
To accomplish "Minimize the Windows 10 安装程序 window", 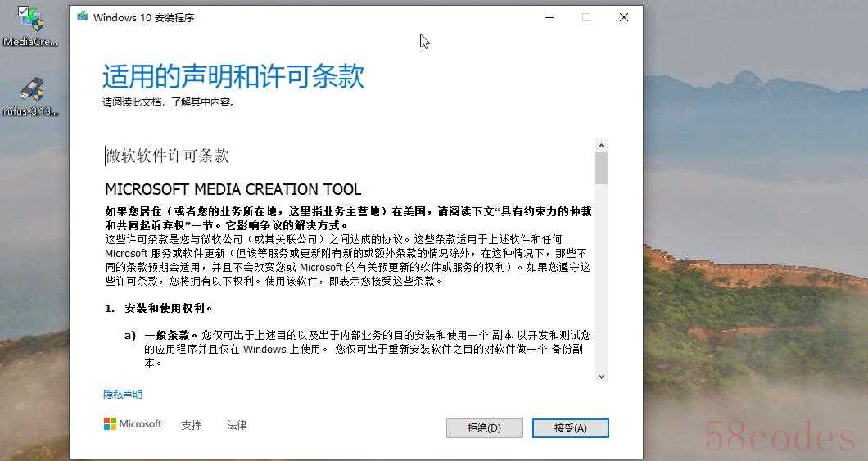I will point(548,17).
